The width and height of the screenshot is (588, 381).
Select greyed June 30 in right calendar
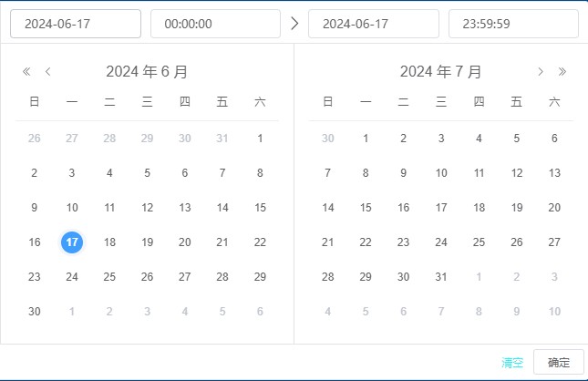pos(328,139)
